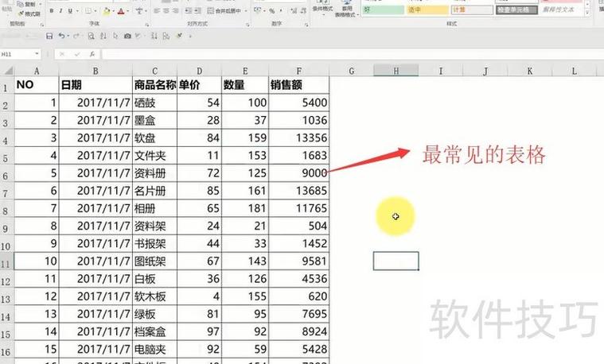Apply comma style number format
Viewport: 604px width, 364px height.
[x=281, y=11]
